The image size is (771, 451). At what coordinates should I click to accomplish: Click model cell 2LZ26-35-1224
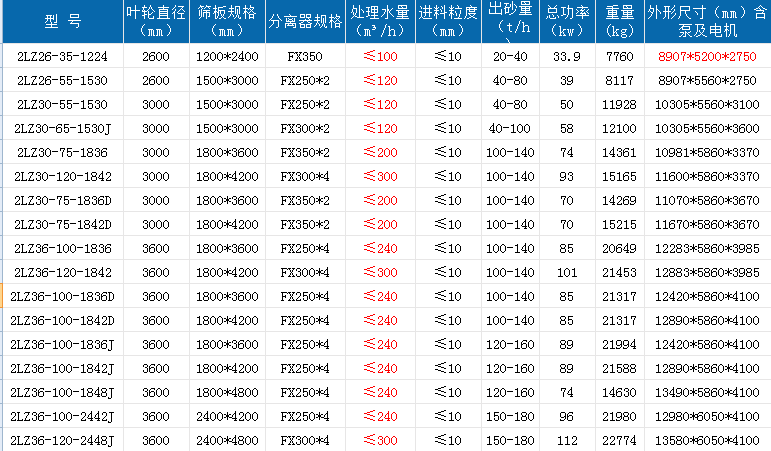tap(63, 56)
